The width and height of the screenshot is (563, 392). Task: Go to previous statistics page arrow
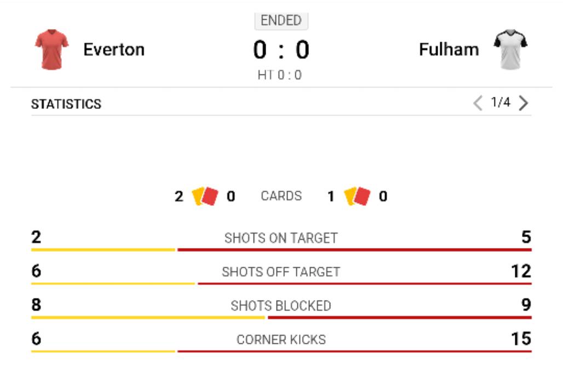[478, 103]
